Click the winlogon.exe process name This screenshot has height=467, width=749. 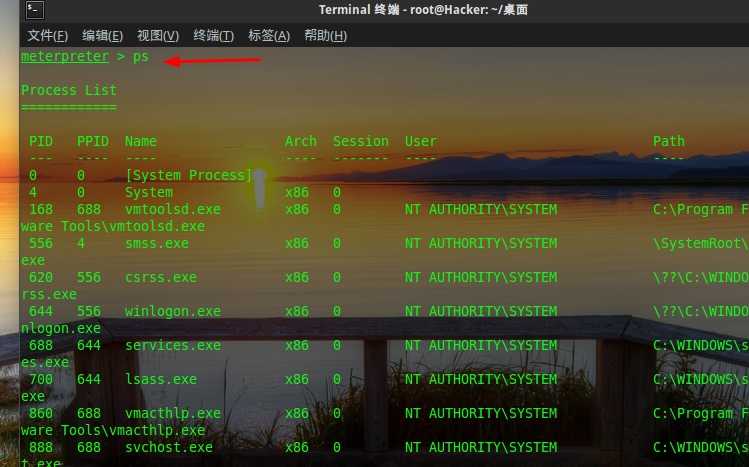(173, 311)
